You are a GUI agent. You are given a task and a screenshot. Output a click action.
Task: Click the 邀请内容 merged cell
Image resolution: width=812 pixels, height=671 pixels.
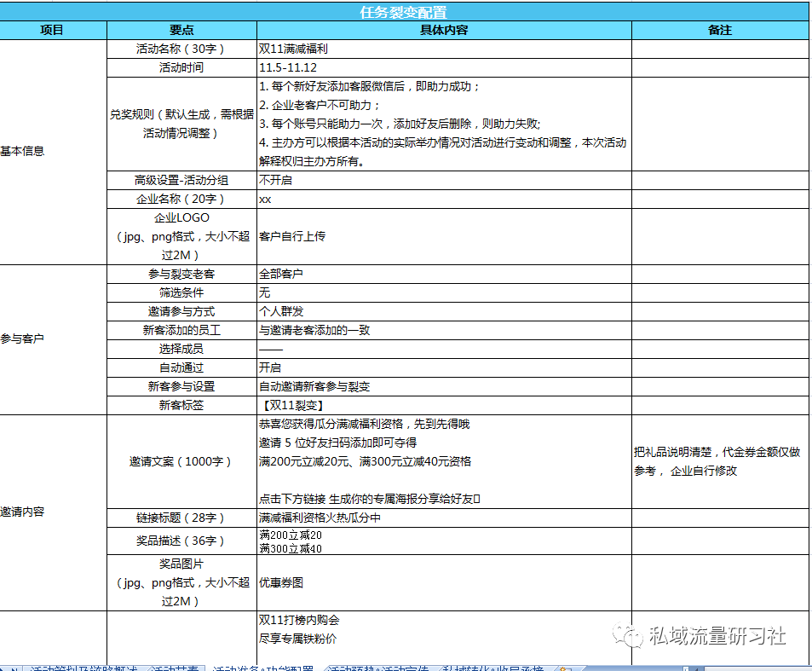(53, 512)
